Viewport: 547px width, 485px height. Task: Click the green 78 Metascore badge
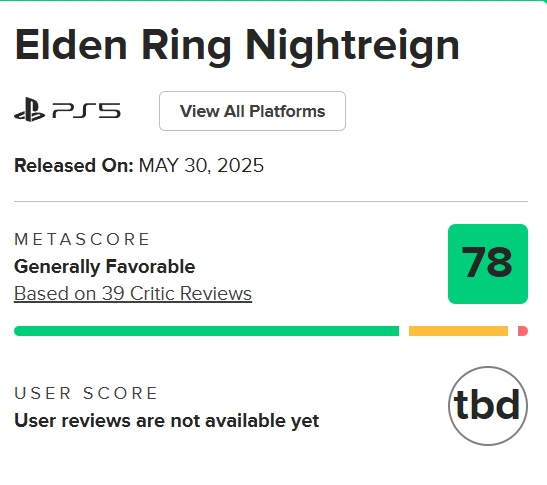[x=488, y=264]
